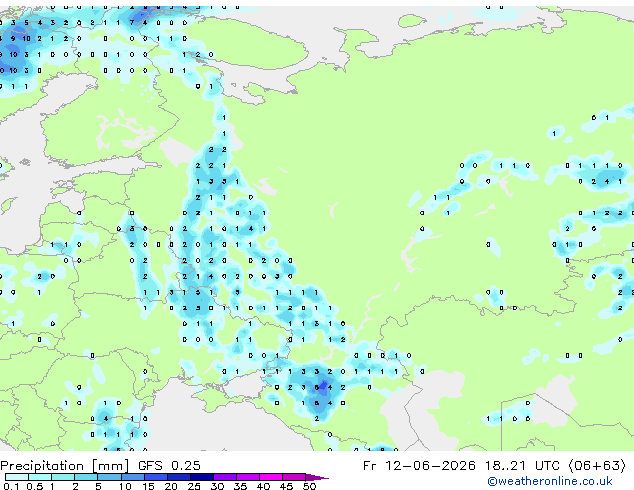Click the 'Precipitation' title text
This screenshot has width=634, height=490.
[42, 466]
